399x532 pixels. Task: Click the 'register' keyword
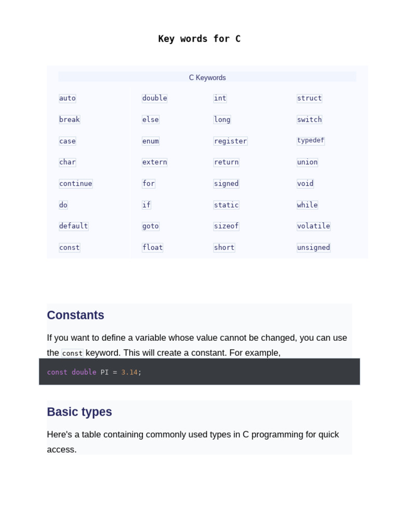(x=230, y=141)
